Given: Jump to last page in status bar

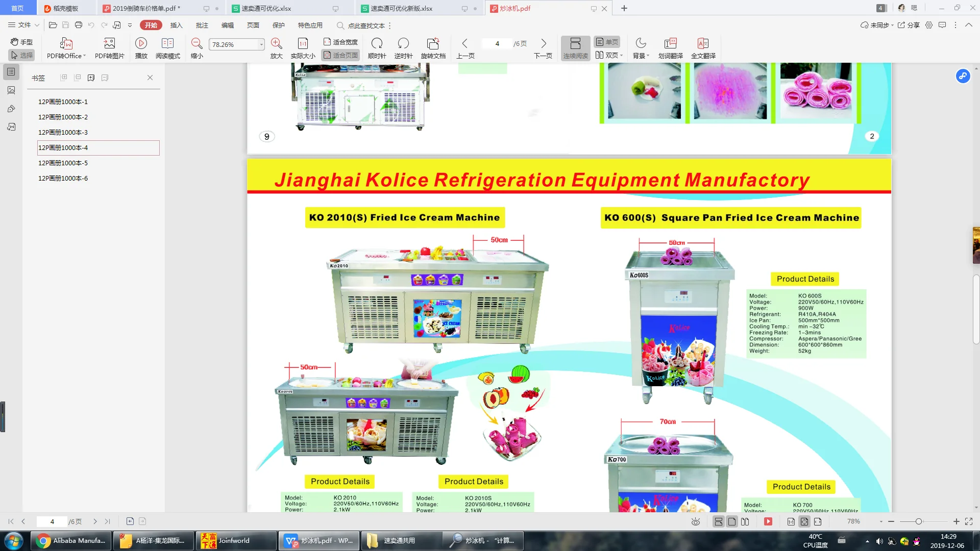Looking at the screenshot, I should click(107, 521).
